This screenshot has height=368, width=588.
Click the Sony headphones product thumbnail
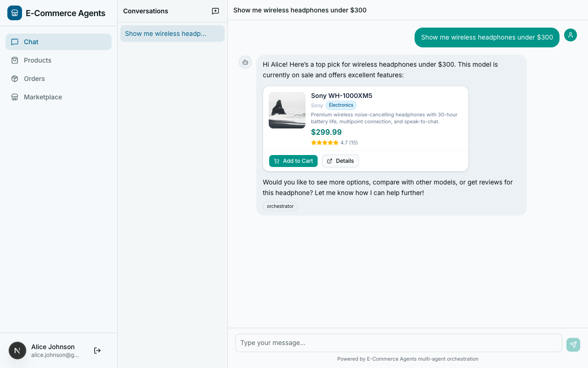click(287, 110)
